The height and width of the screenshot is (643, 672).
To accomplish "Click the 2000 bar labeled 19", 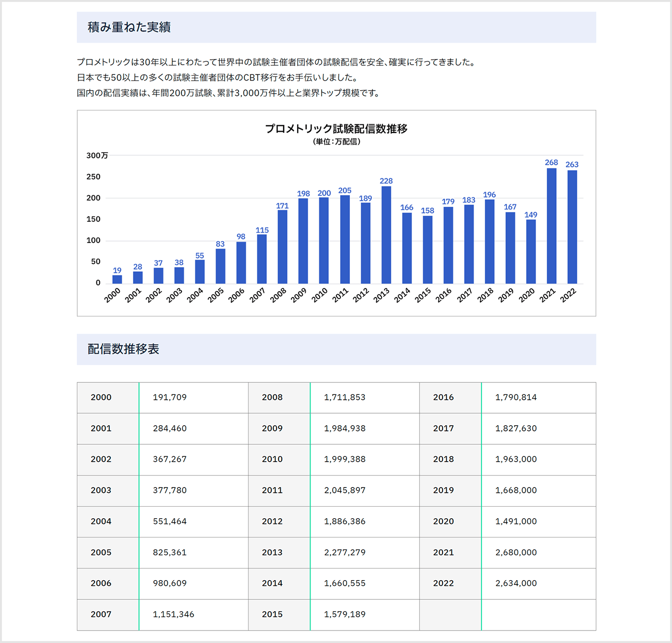I will [x=117, y=279].
